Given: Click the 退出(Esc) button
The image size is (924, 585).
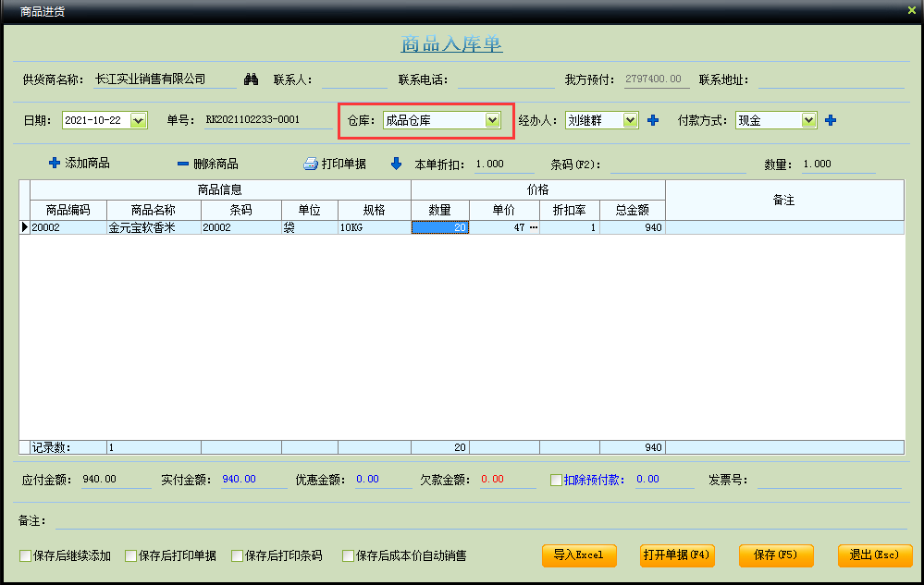Looking at the screenshot, I should click(875, 555).
